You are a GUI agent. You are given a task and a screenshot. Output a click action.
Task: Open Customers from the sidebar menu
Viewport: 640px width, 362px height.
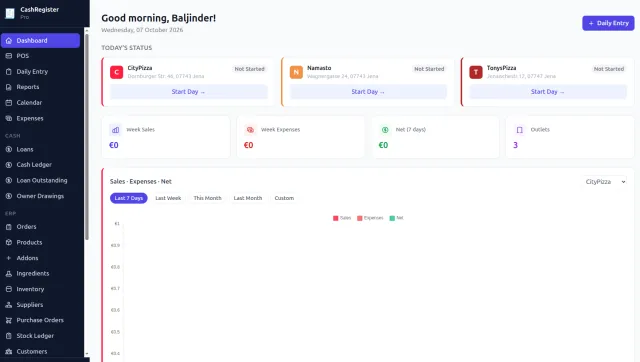(x=40, y=351)
